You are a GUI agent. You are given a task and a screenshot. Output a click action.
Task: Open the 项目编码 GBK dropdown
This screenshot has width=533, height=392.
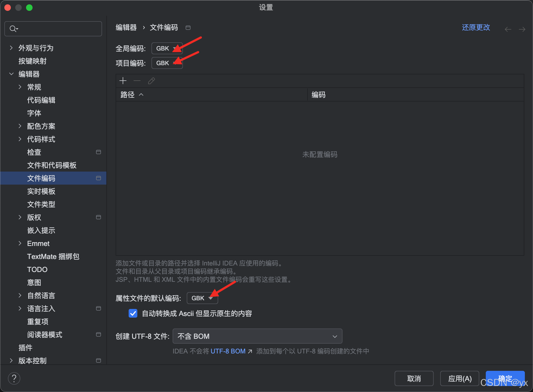click(x=167, y=63)
